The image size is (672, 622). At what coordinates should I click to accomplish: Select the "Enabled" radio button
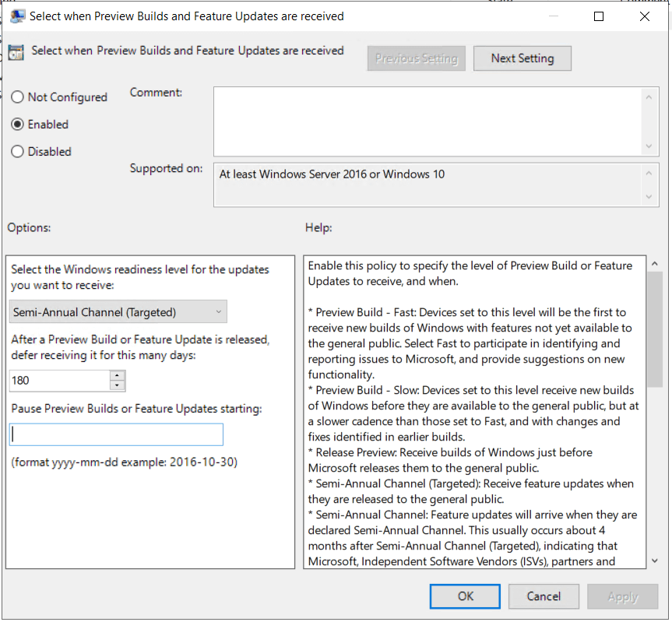point(16,124)
